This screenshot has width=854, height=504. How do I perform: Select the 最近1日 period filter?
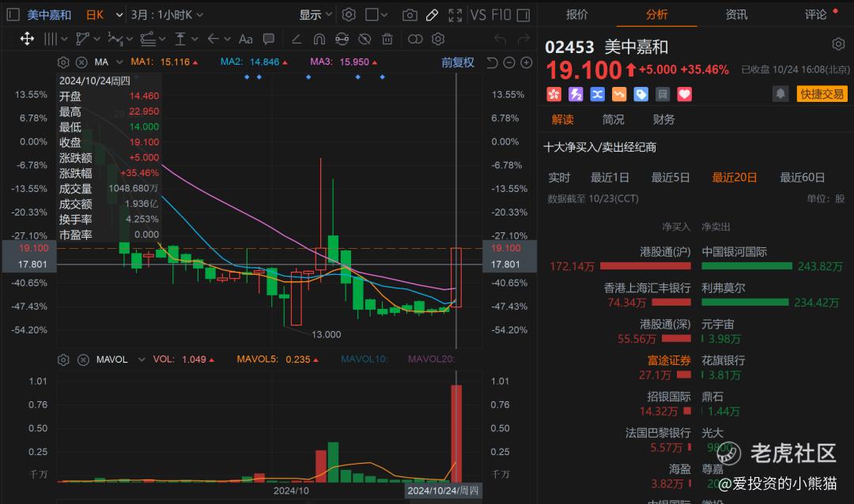coord(610,178)
